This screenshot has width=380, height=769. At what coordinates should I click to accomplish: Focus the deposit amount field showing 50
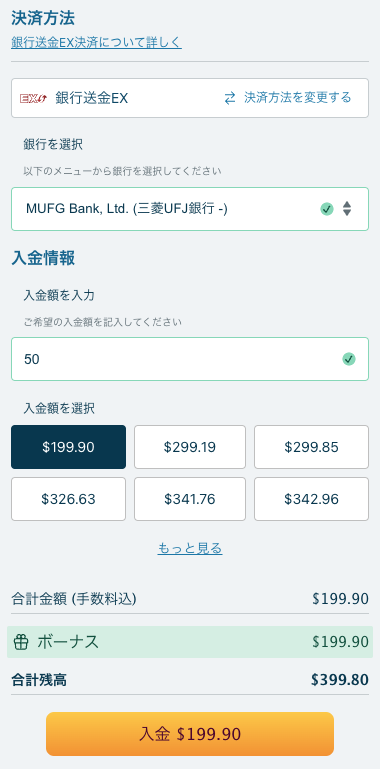(190, 359)
